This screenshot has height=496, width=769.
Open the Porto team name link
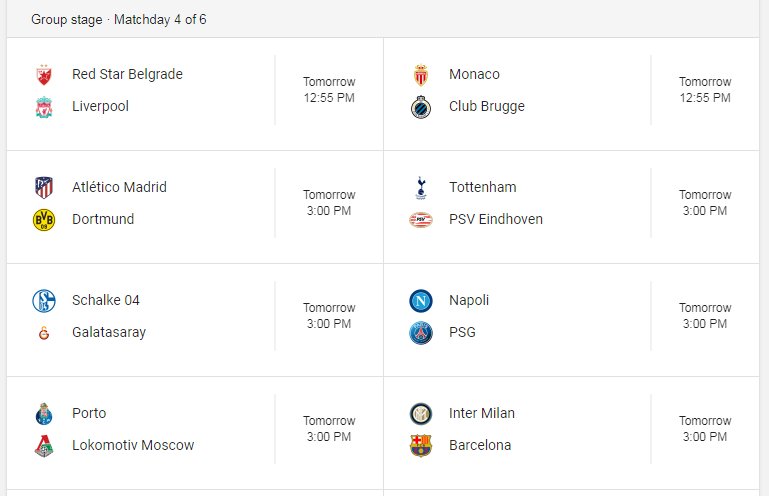point(89,413)
